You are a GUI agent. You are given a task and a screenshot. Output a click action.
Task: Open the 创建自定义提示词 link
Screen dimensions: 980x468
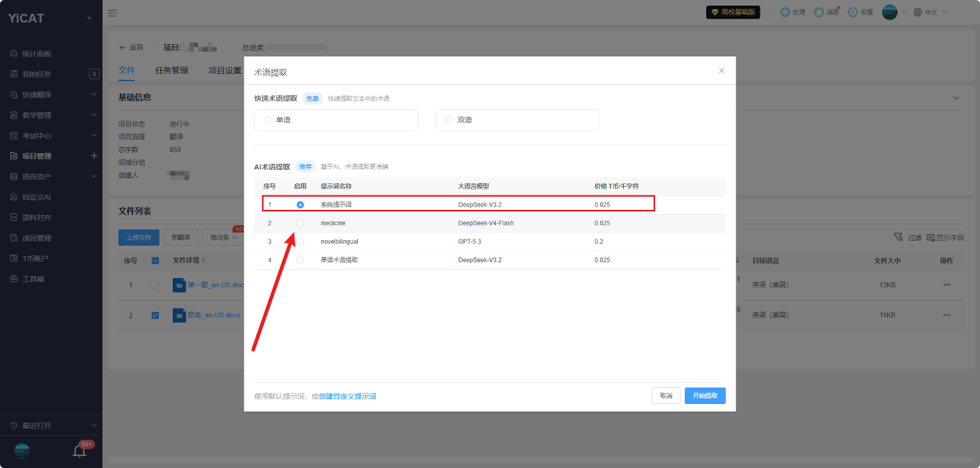pos(348,396)
